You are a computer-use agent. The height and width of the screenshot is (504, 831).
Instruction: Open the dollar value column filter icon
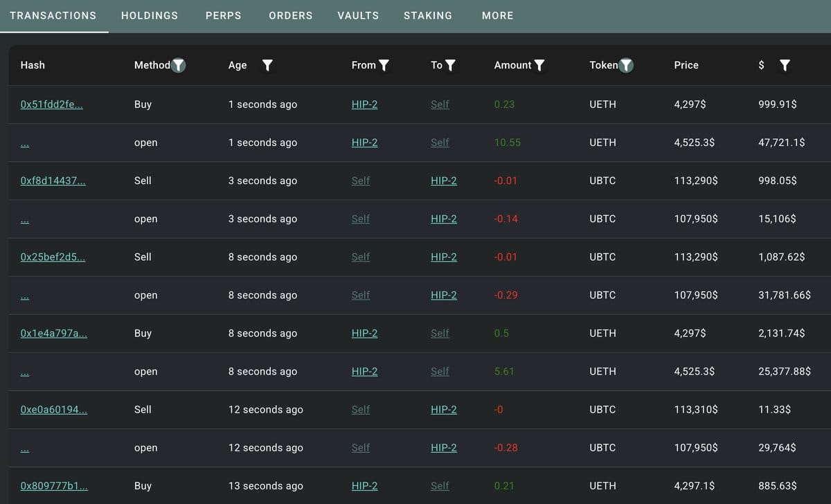click(x=785, y=65)
